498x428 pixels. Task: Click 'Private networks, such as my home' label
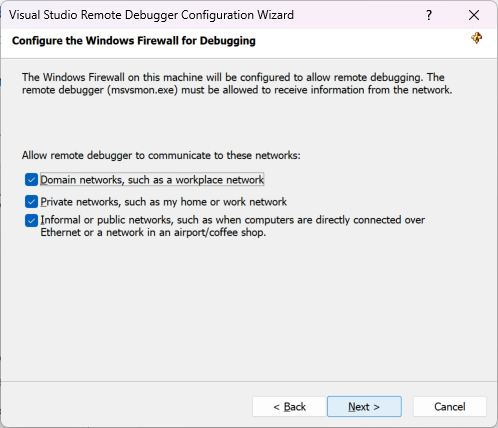[x=163, y=202]
